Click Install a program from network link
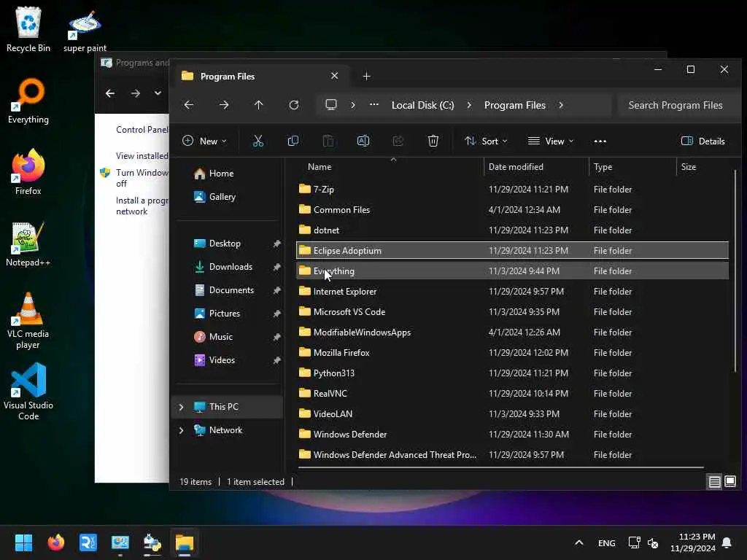The width and height of the screenshot is (747, 560). 142,206
